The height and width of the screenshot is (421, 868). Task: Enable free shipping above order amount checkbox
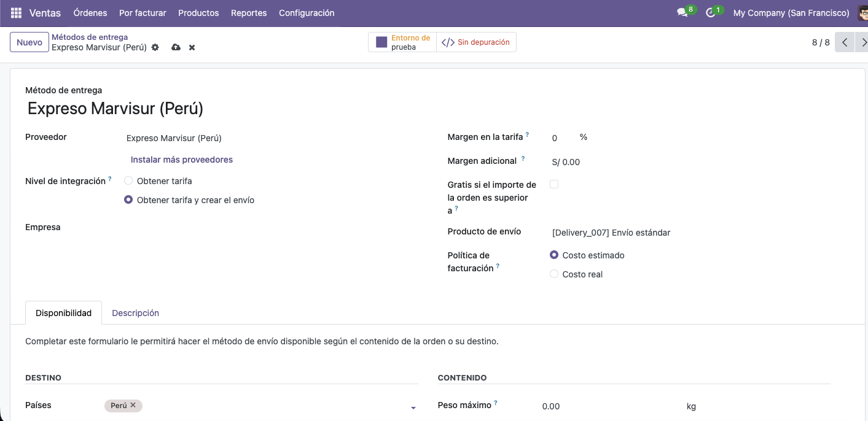[x=554, y=184]
